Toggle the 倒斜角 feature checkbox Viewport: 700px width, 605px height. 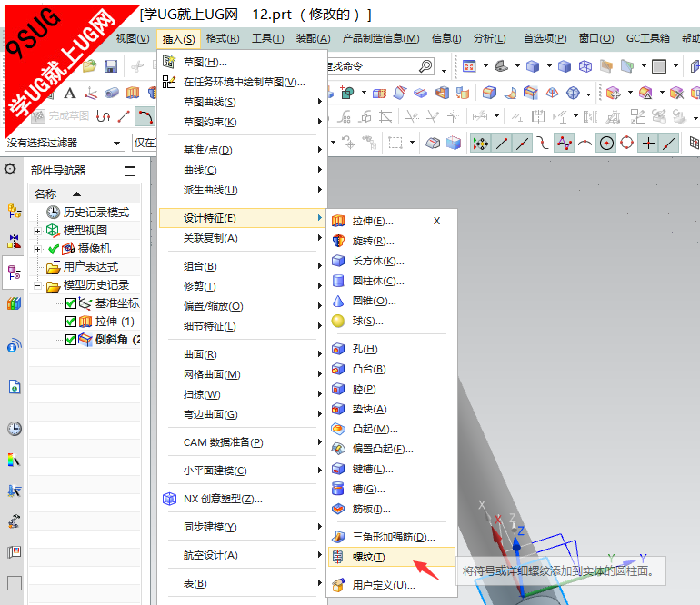click(x=71, y=340)
